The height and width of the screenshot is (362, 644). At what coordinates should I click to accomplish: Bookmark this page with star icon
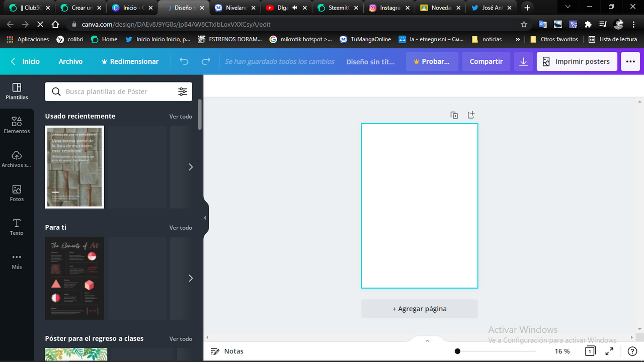pos(524,24)
